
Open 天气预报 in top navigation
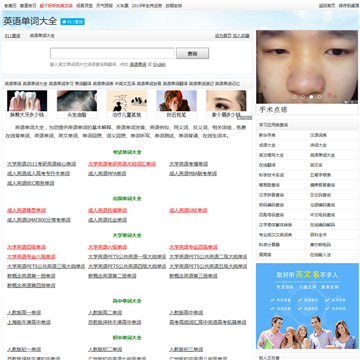pos(104,6)
